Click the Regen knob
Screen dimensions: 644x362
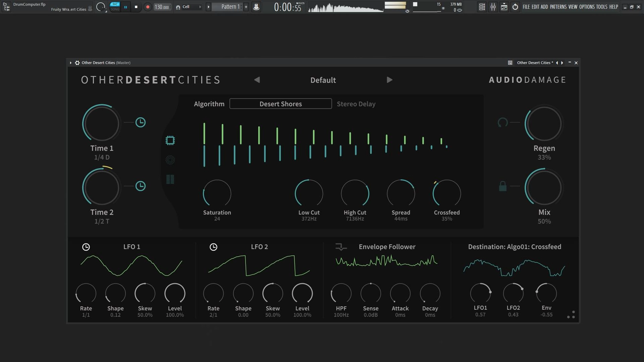pyautogui.click(x=544, y=124)
